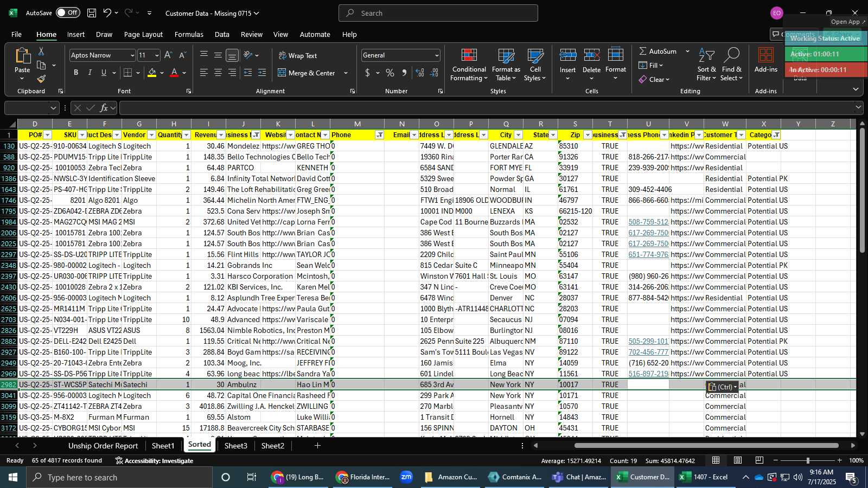Click the Insert Function fx icon
The image size is (868, 488).
click(x=104, y=108)
